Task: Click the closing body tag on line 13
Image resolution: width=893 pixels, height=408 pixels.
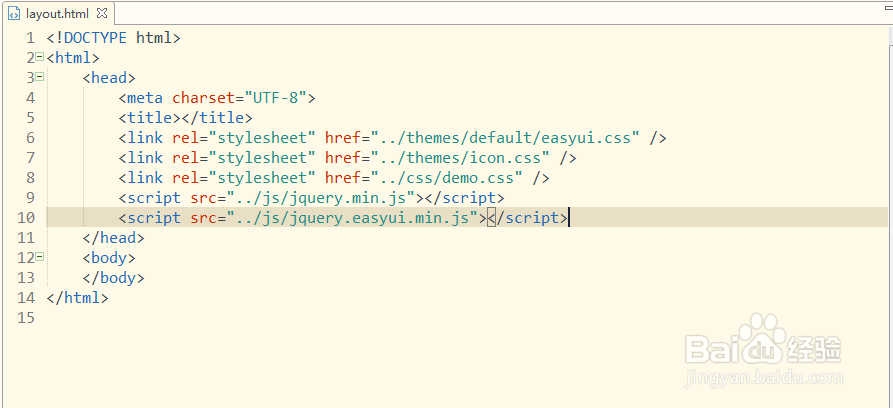Action: 113,278
